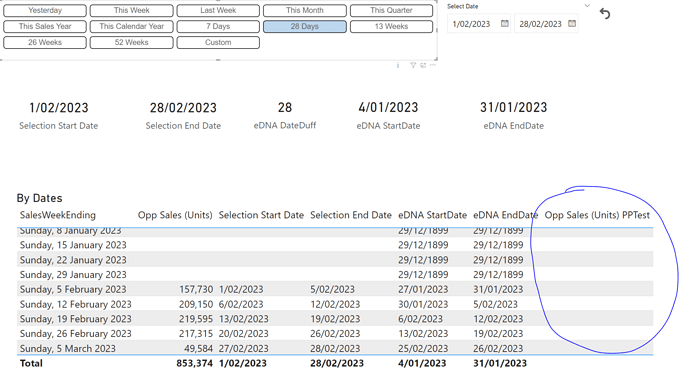Click the eDNA DateDuff card value 28
Viewport: 690px width, 384px height.
285,107
